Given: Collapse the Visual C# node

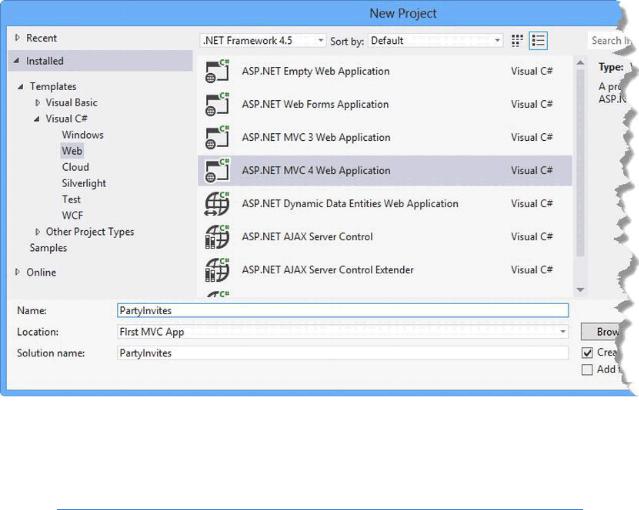Looking at the screenshot, I should pyautogui.click(x=37, y=119).
